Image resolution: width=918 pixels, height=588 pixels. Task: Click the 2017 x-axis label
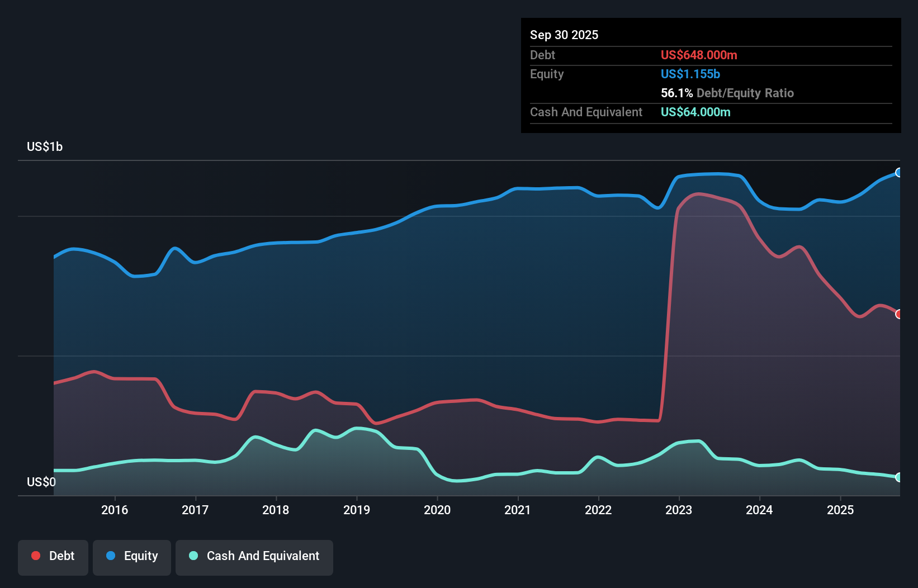[x=195, y=510]
